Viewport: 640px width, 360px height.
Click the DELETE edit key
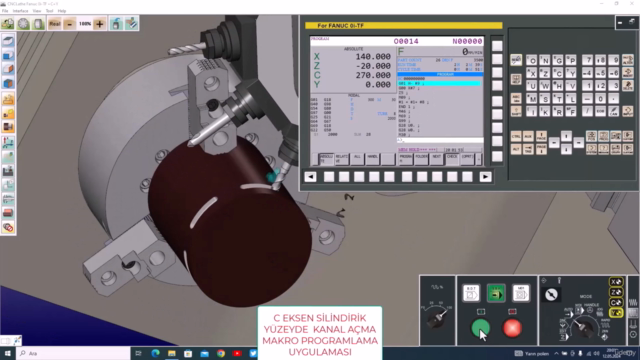click(x=628, y=86)
